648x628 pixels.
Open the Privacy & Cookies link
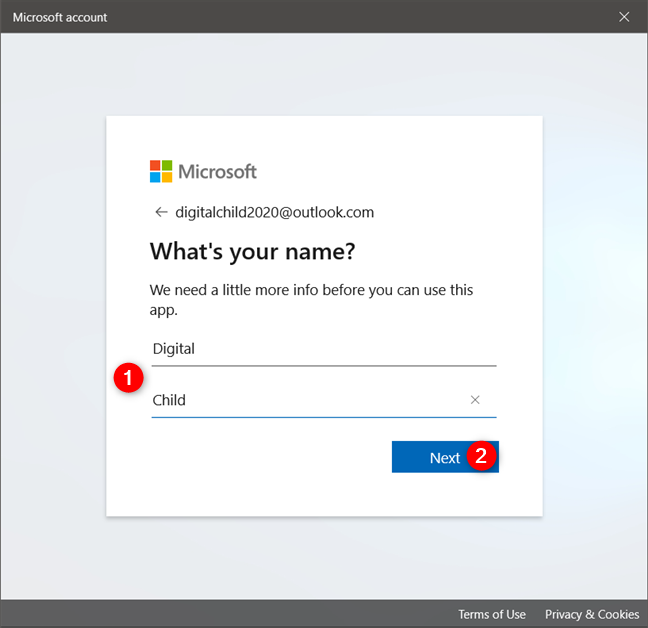click(x=591, y=614)
